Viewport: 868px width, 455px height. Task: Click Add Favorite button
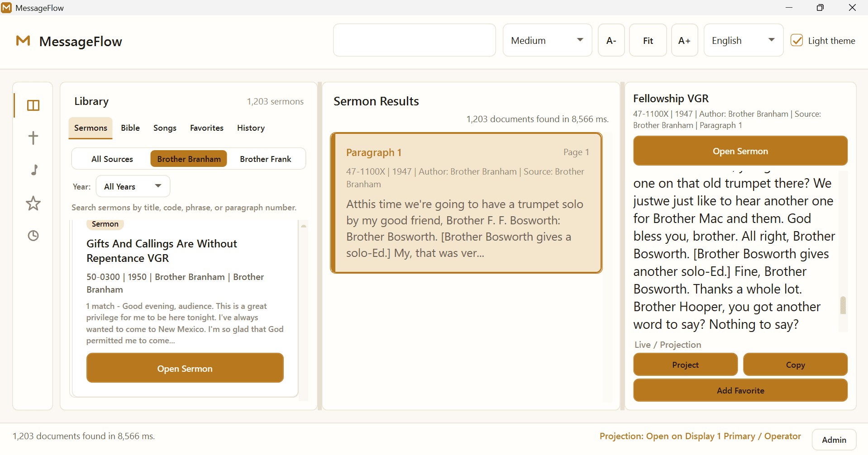click(740, 390)
